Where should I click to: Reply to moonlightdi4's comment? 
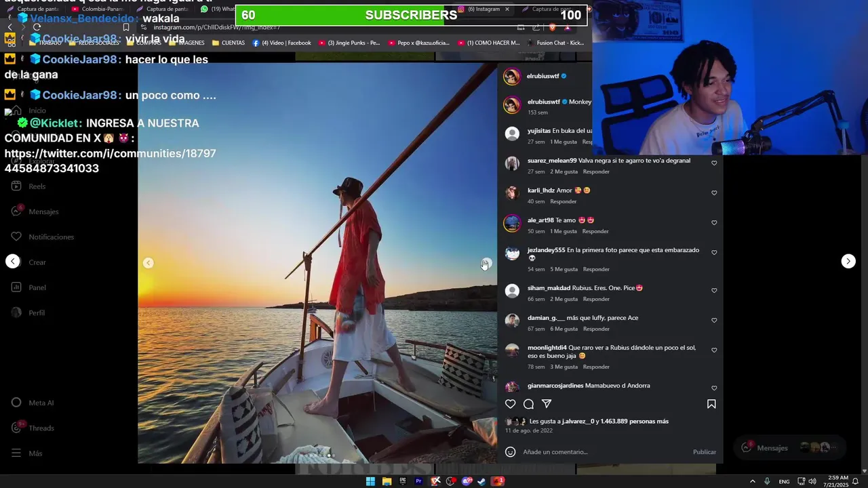(x=596, y=367)
